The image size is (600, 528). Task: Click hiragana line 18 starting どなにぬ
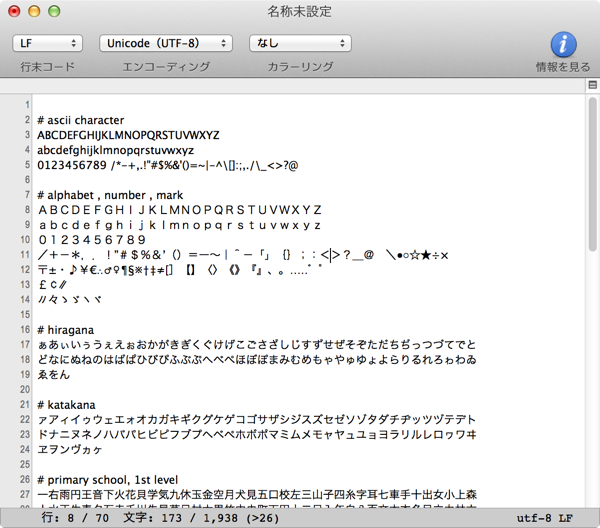pos(257,360)
